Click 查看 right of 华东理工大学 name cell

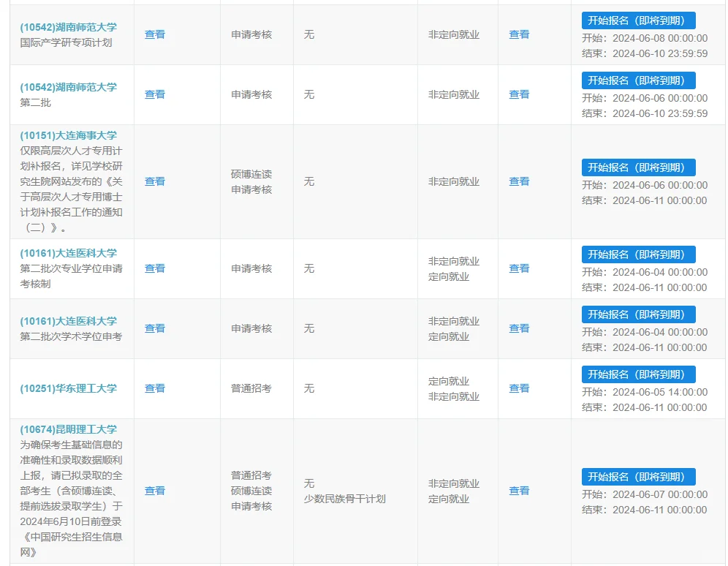tap(155, 388)
